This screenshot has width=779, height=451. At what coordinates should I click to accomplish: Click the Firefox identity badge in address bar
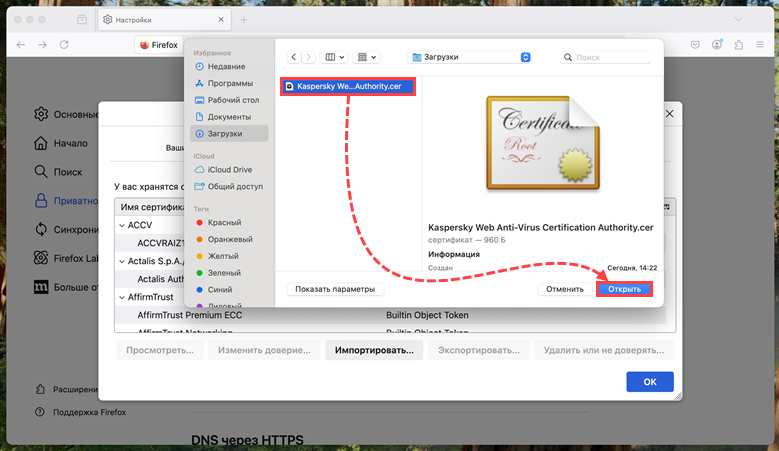[158, 45]
